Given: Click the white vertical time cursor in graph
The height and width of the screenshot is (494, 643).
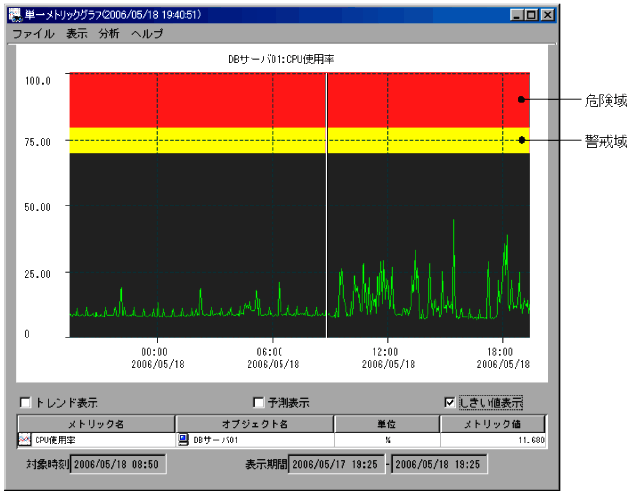Looking at the screenshot, I should click(x=327, y=205).
